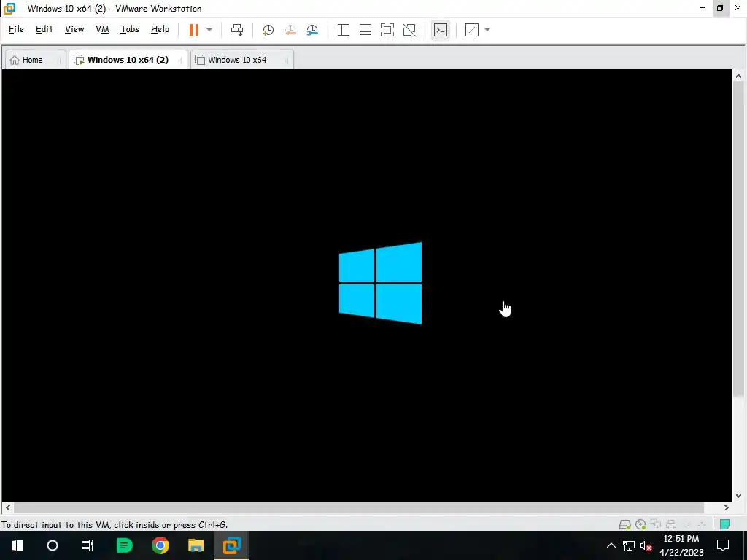Click the hard disk status bar icon
Screen dimensions: 747x560
[624, 525]
